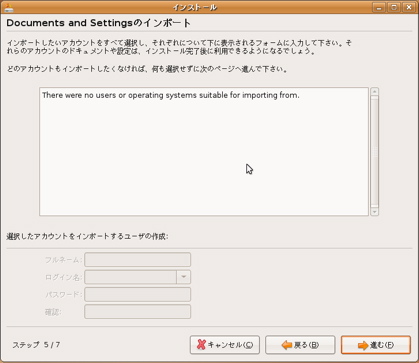Close the インストール window
Viewport: 419px width, 363px height.
click(x=409, y=7)
